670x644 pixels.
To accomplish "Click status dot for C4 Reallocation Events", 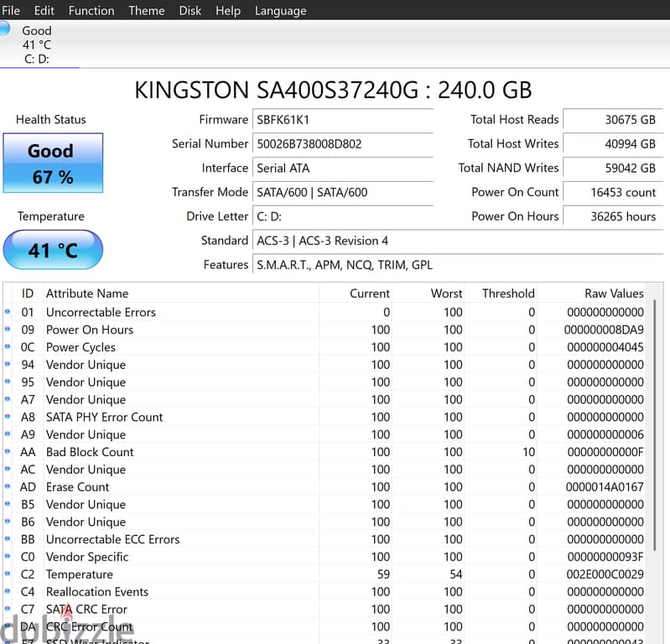I will click(8, 591).
